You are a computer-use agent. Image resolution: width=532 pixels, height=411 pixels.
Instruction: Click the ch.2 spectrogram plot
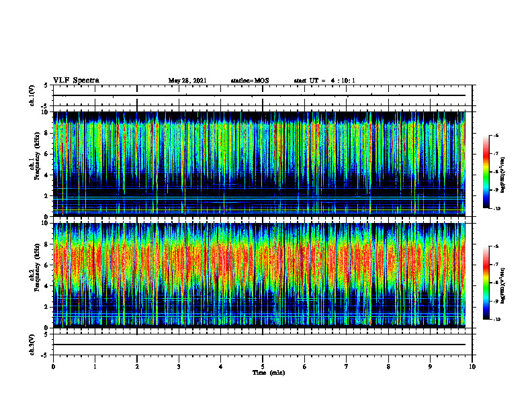point(259,275)
